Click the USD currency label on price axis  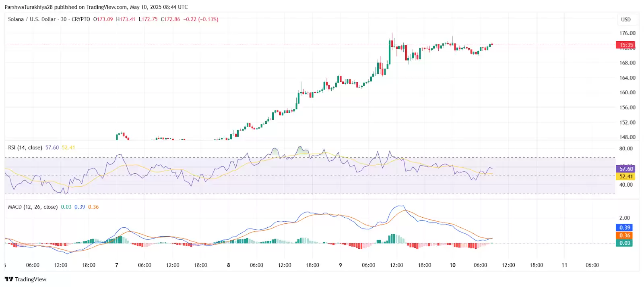[x=626, y=20]
